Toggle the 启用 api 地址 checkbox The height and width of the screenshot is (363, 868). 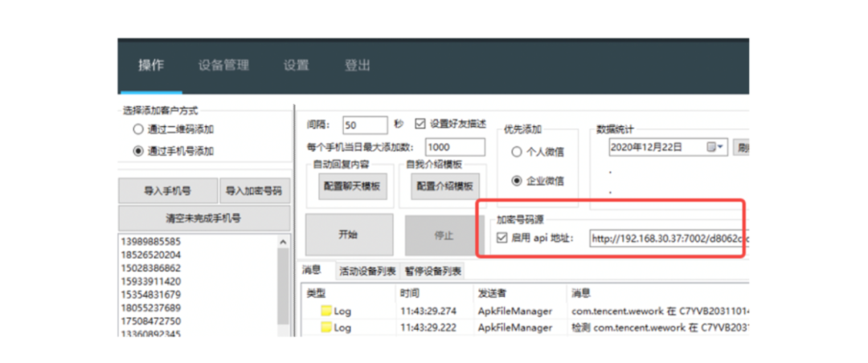pos(502,238)
